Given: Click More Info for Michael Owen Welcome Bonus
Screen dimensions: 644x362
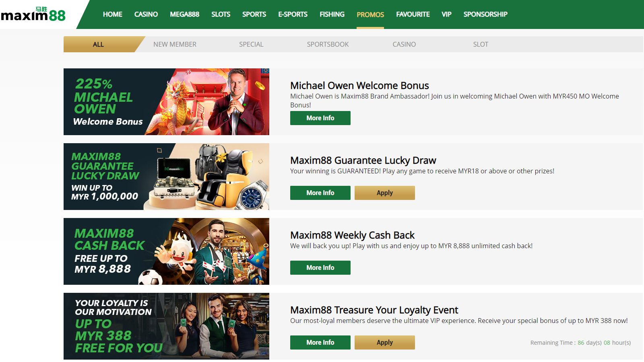Looking at the screenshot, I should pos(320,118).
